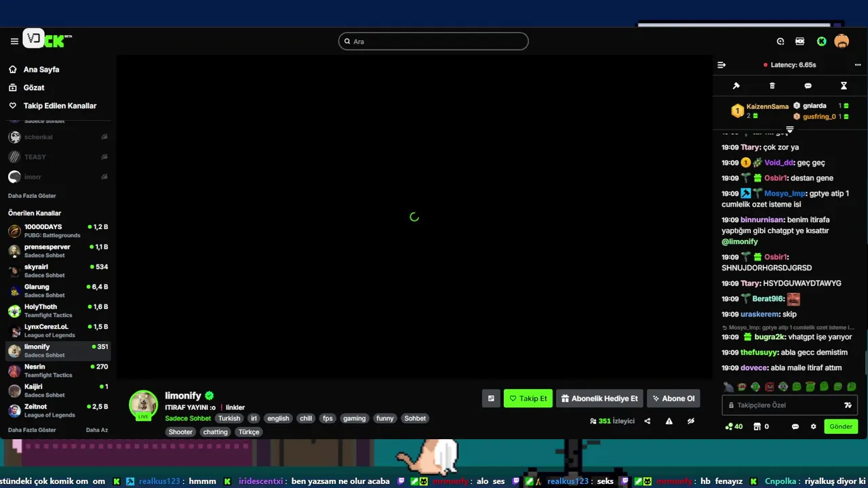The height and width of the screenshot is (488, 868).
Task: Click the Ara search field
Action: tap(433, 41)
